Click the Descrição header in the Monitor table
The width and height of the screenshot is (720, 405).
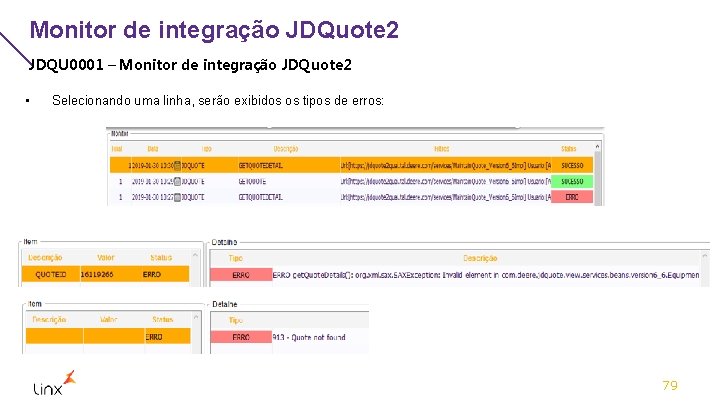click(x=286, y=149)
